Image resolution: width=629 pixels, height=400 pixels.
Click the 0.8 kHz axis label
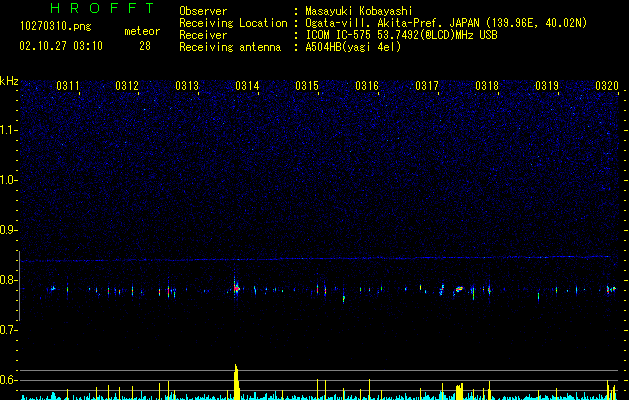coord(8,280)
